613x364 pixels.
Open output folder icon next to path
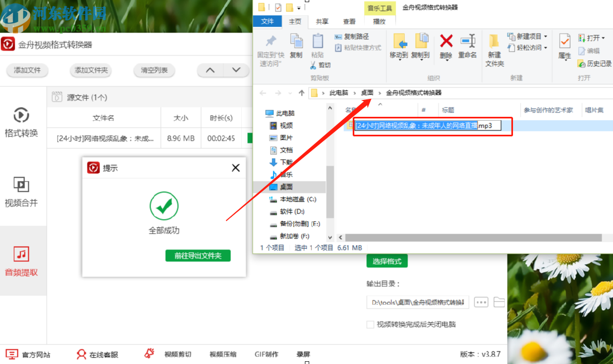499,302
